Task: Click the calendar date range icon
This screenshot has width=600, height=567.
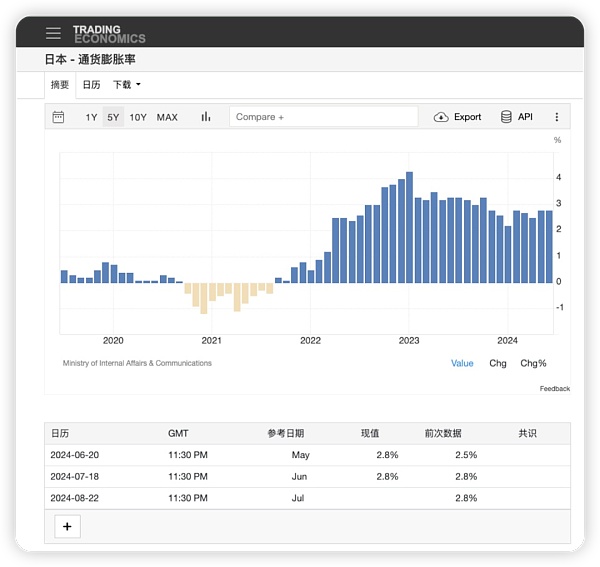Action: tap(58, 117)
